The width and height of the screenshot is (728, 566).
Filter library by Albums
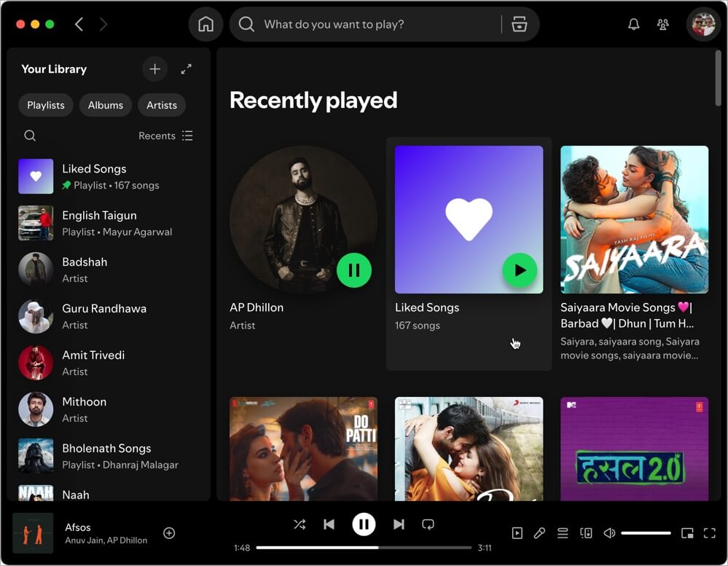pyautogui.click(x=106, y=105)
